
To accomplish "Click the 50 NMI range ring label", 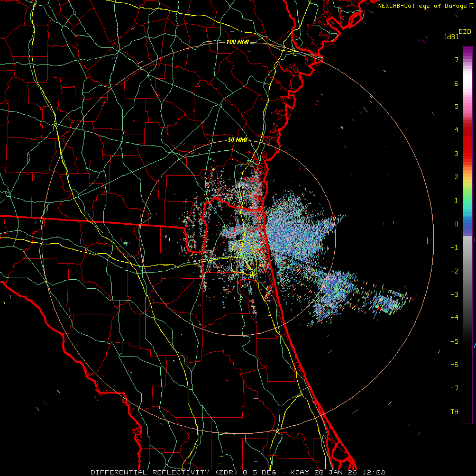I will click(x=237, y=140).
